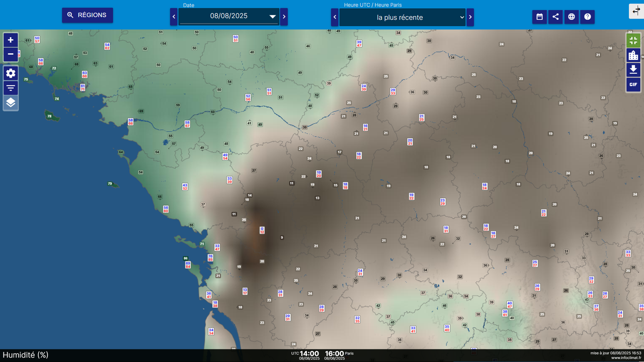The image size is (644, 362).
Task: Select the station marker 18 / 38
Action: (215, 304)
